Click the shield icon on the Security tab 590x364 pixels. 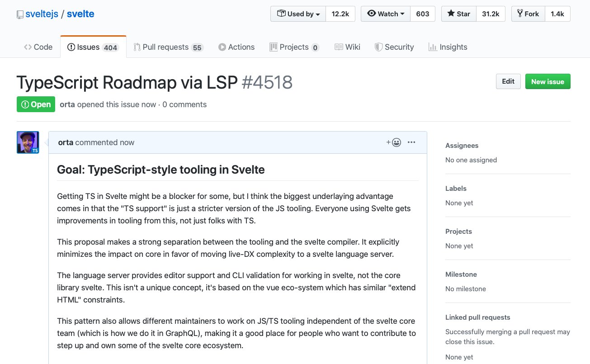coord(378,47)
